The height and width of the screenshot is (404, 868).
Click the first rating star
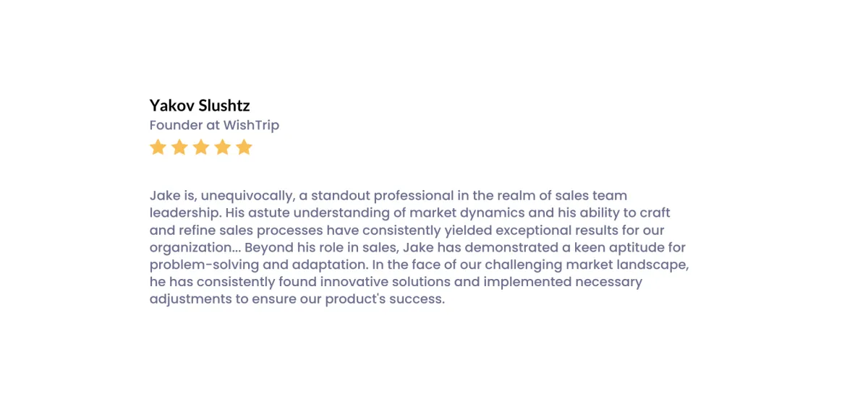click(158, 147)
